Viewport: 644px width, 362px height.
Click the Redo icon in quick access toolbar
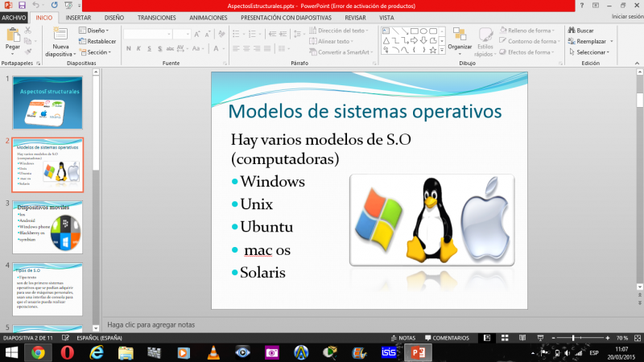(x=54, y=6)
